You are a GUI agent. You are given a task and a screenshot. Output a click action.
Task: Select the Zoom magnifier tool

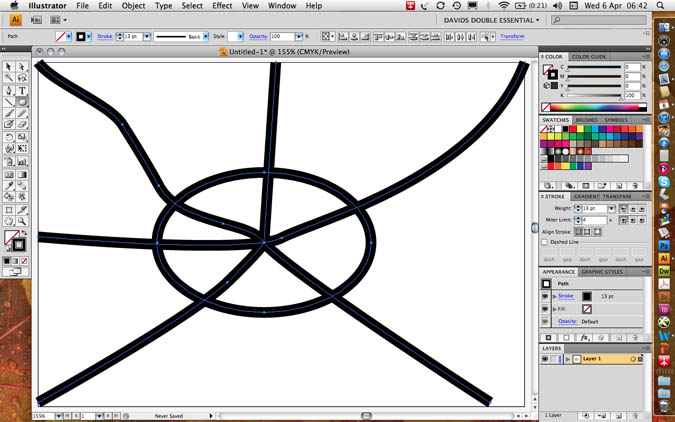tap(22, 221)
